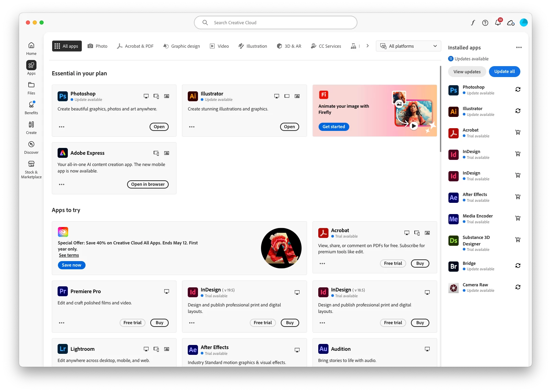Open the user profile avatar
This screenshot has height=392, width=551.
[524, 22]
